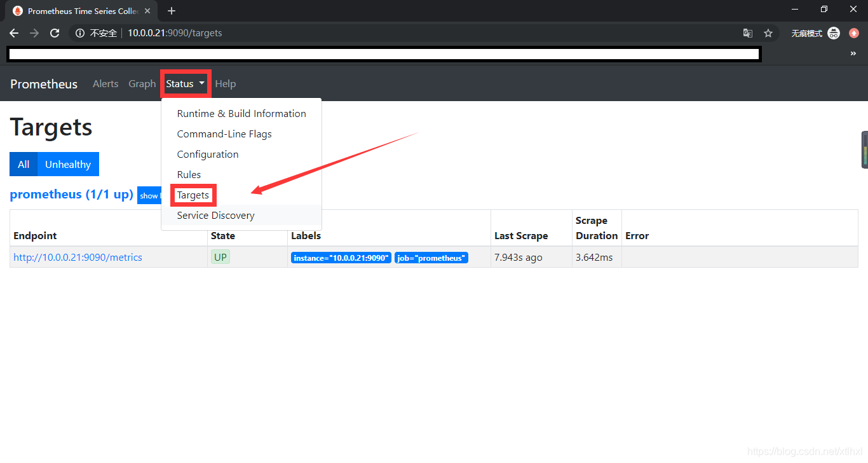Restore down the browser window
The width and height of the screenshot is (868, 463).
point(824,9)
